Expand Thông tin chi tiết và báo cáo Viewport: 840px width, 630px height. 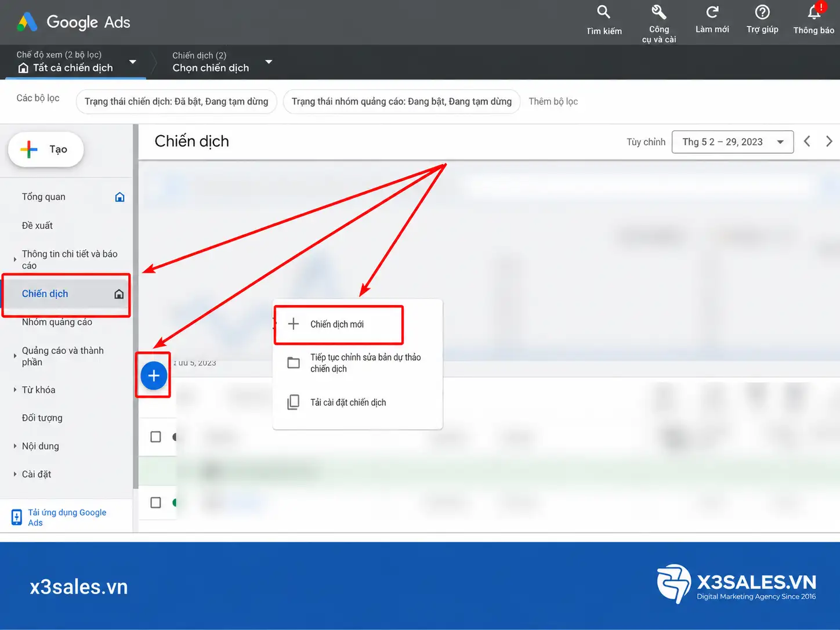click(x=15, y=259)
